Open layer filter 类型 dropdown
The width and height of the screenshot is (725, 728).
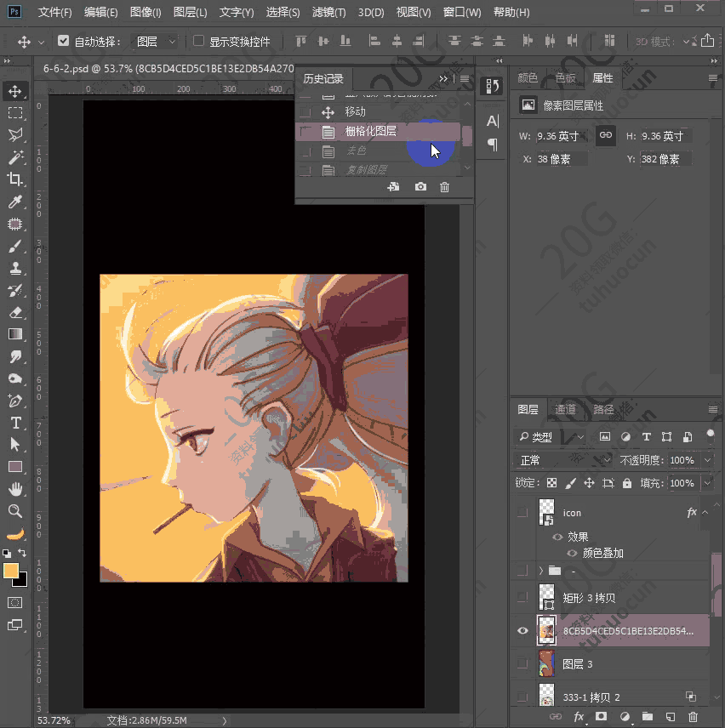[551, 437]
